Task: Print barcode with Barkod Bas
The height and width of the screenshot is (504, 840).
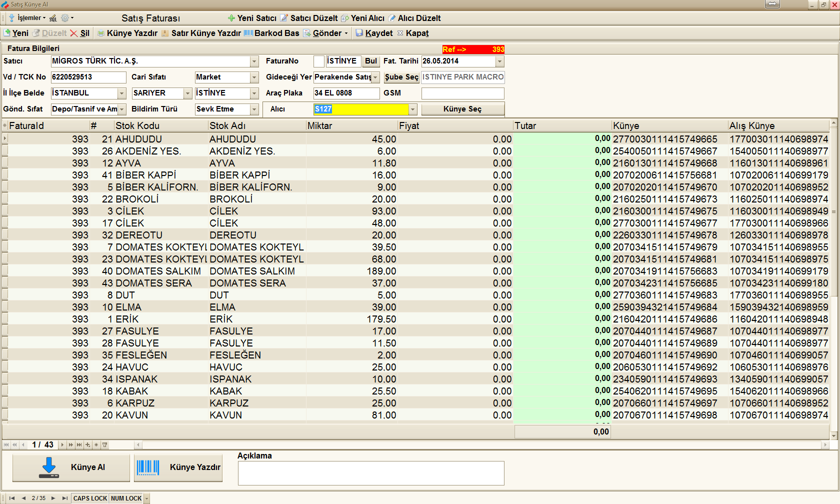Action: pyautogui.click(x=271, y=33)
